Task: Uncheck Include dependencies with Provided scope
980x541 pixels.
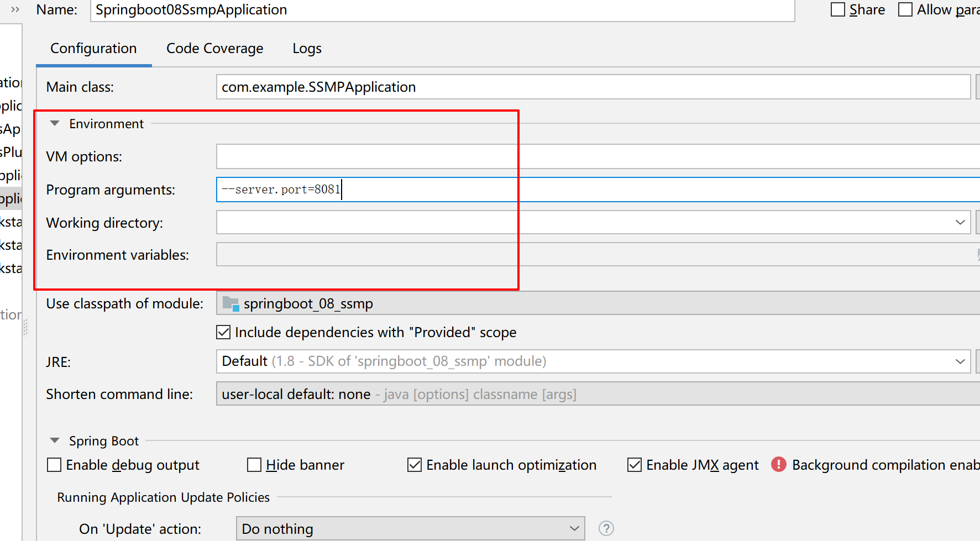Action: point(223,332)
